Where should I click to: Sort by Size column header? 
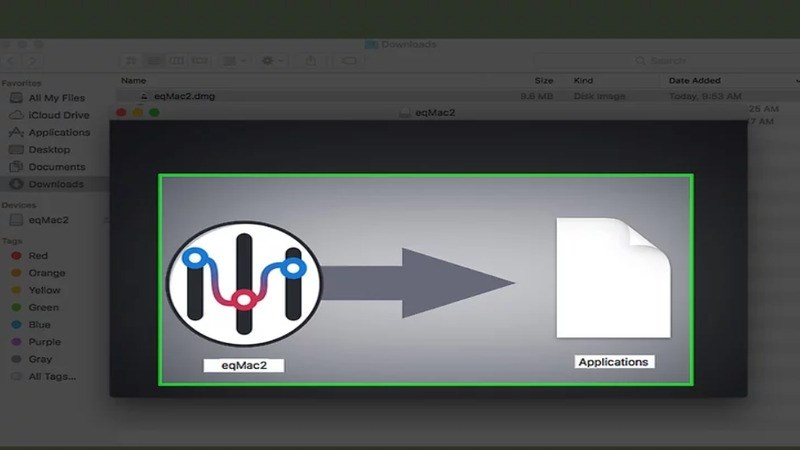(544, 81)
